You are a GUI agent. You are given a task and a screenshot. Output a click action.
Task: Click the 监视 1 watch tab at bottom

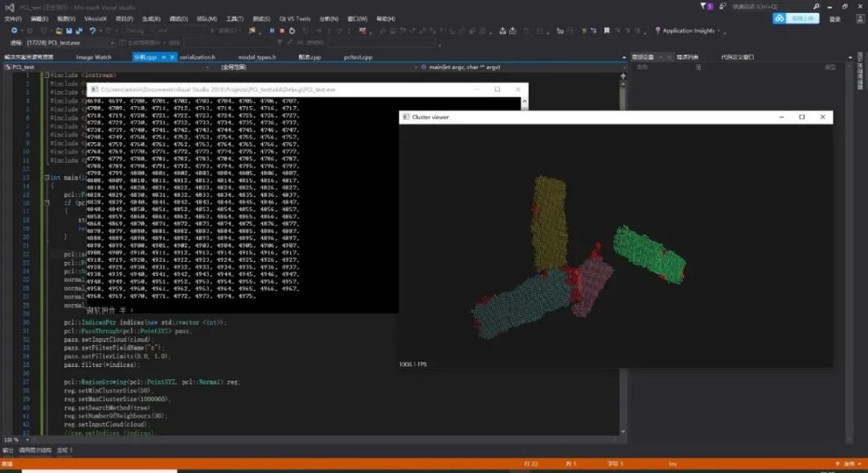65,451
